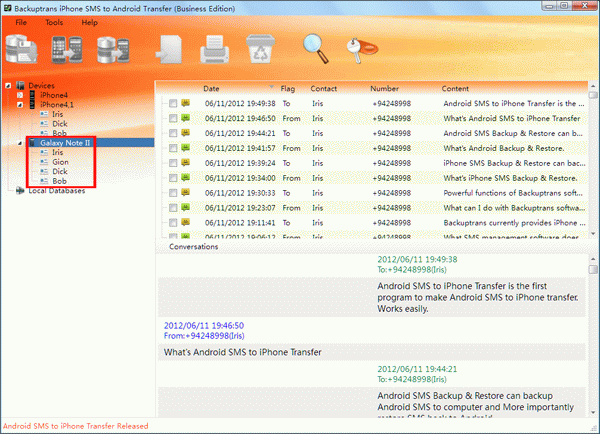Click message list scrollbar down arrow
The height and width of the screenshot is (434, 600).
tap(593, 233)
